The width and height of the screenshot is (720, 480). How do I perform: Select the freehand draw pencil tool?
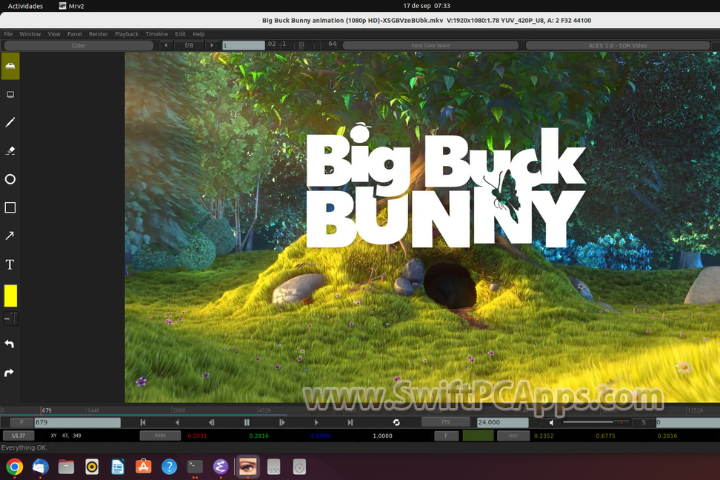pyautogui.click(x=10, y=122)
